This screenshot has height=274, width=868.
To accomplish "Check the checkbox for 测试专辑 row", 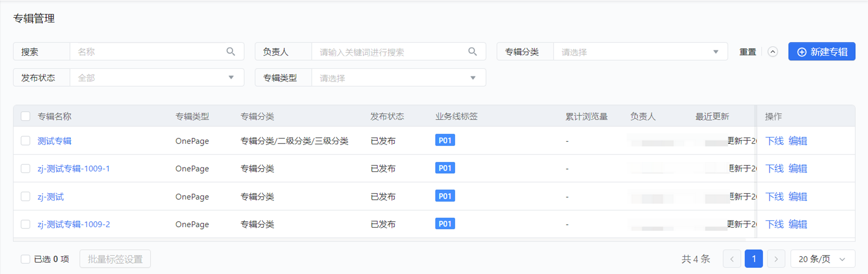I will [x=26, y=141].
